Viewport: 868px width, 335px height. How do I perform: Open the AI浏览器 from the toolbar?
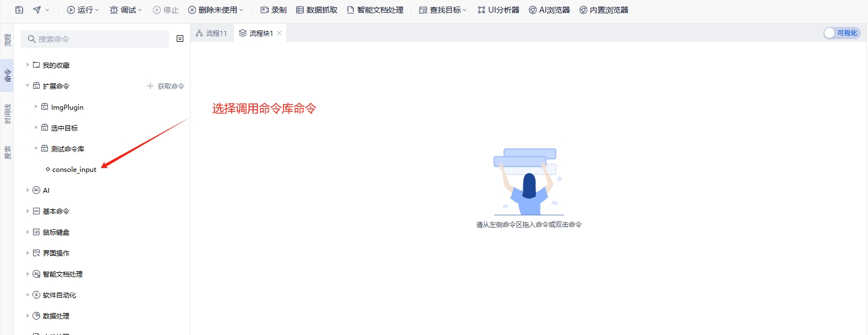(x=549, y=10)
